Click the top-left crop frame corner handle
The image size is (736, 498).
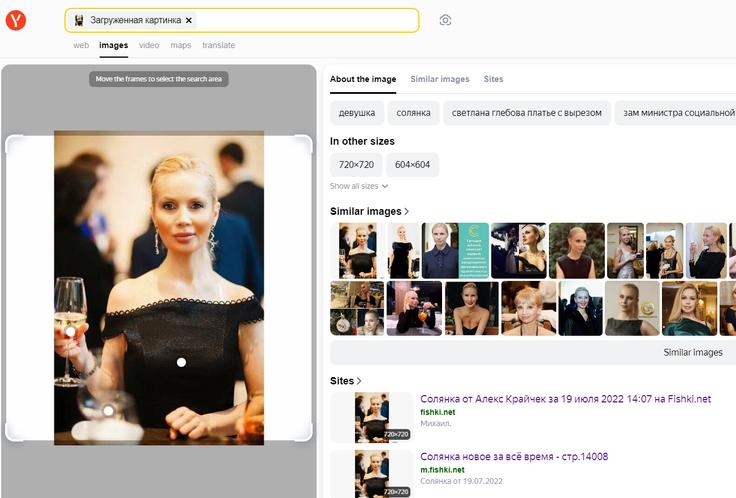pyautogui.click(x=12, y=142)
